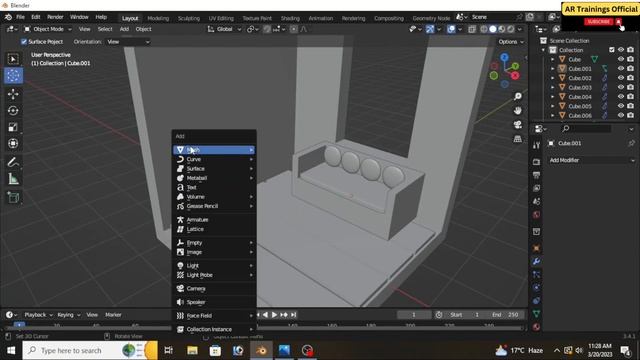Switch to the Modeling workspace tab
The height and width of the screenshot is (360, 640).
158,18
